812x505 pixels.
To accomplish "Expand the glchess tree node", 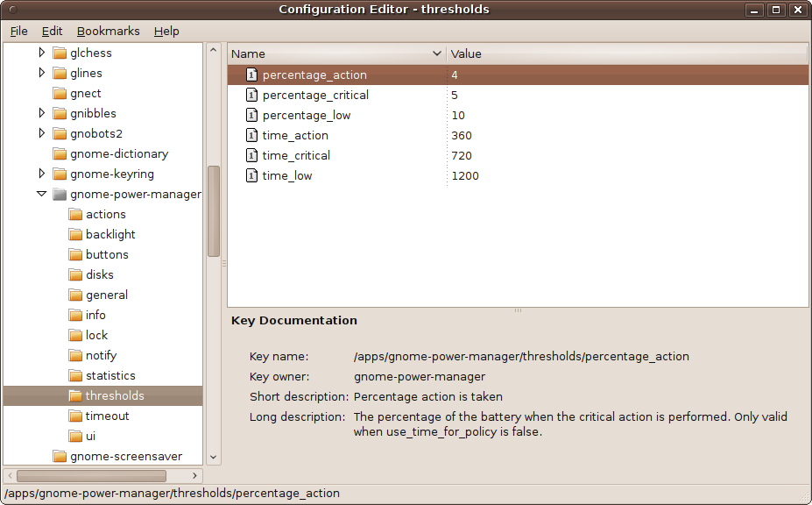I will [x=42, y=53].
